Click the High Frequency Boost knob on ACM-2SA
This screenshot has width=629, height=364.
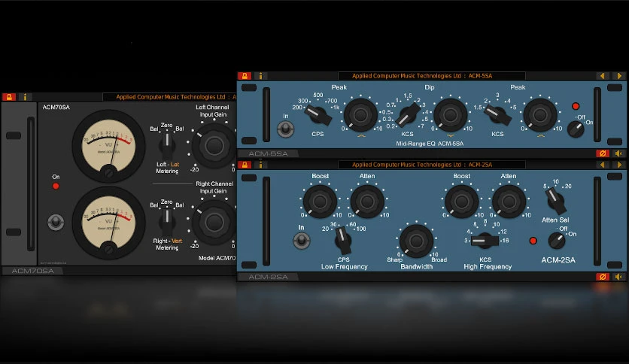pyautogui.click(x=461, y=202)
